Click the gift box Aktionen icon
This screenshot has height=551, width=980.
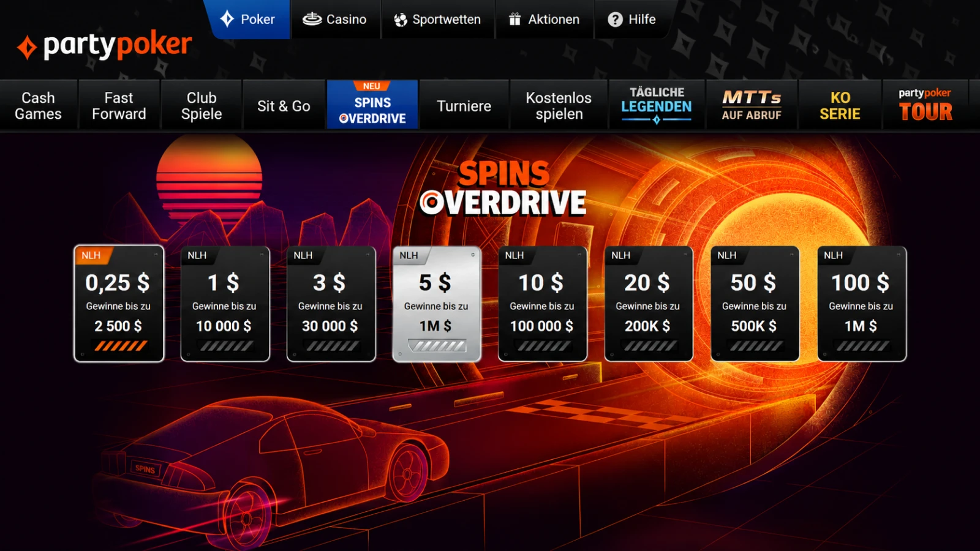click(x=515, y=19)
